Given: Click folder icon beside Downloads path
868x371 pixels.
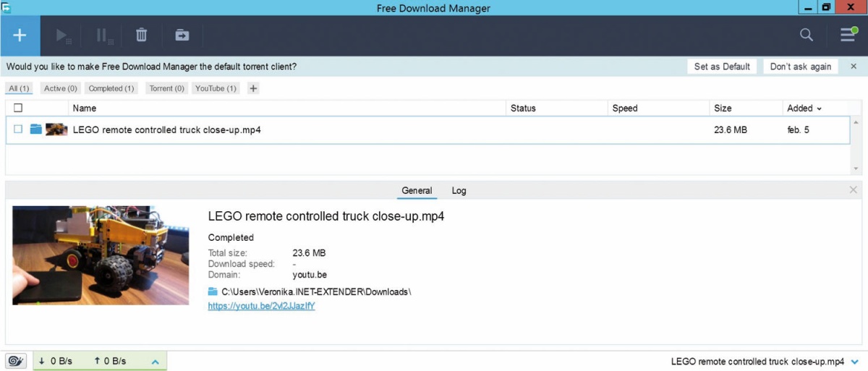Looking at the screenshot, I should point(213,291).
